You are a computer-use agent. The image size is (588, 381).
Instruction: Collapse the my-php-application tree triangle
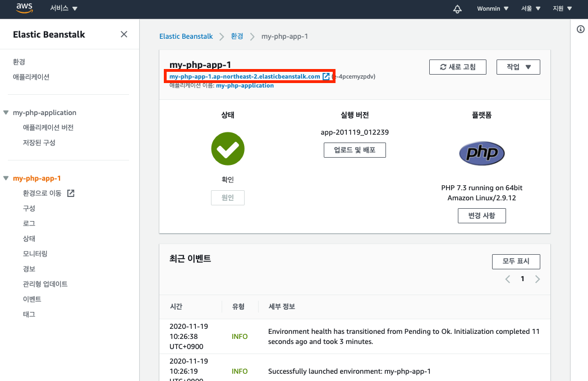[6, 112]
